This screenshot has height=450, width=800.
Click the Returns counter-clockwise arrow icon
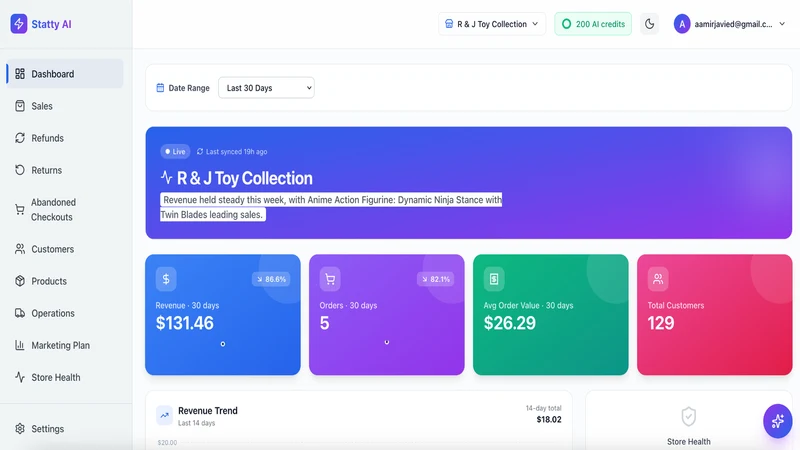(x=20, y=170)
